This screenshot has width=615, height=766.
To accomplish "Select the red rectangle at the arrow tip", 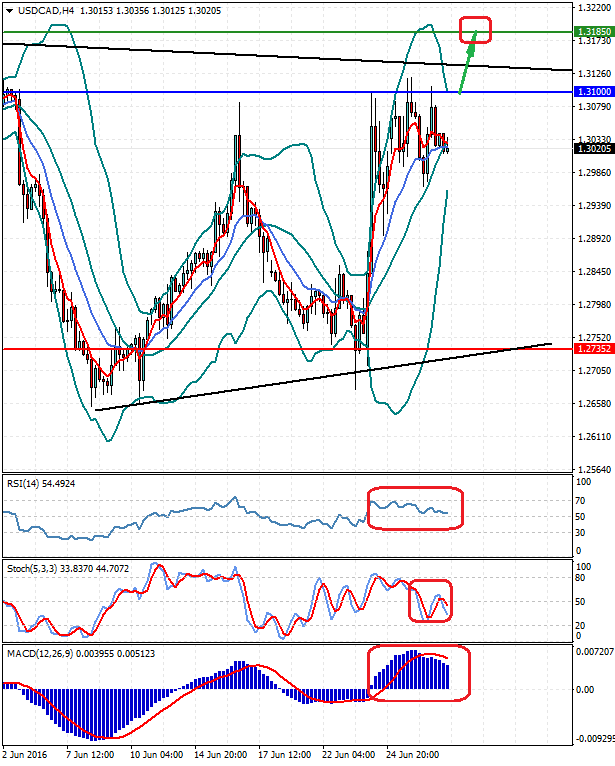I will [475, 29].
